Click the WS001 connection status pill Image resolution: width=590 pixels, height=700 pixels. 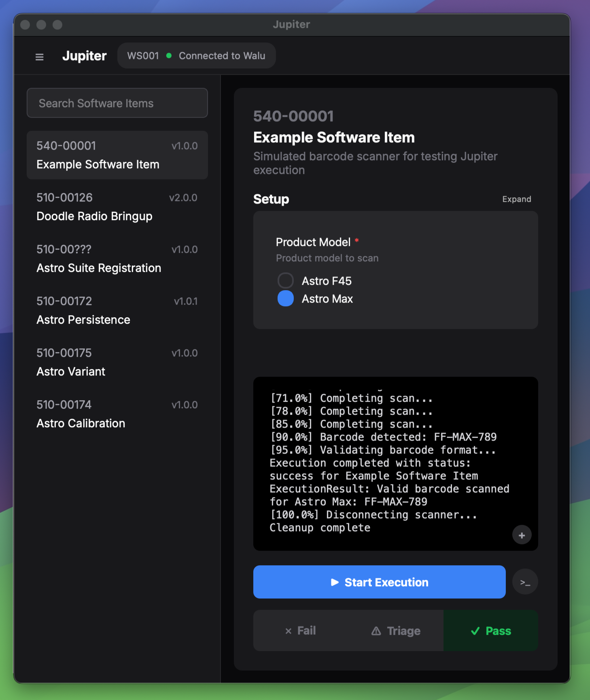(x=196, y=56)
